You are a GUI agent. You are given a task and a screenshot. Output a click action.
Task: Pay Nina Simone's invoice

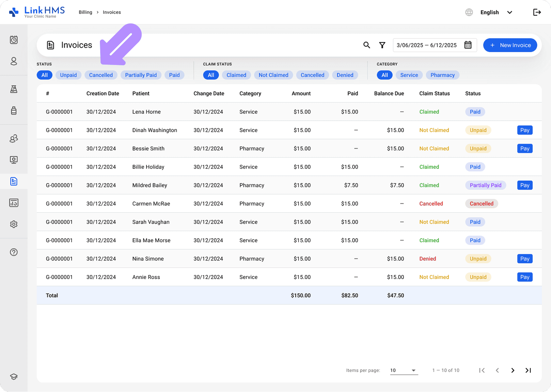coord(525,259)
